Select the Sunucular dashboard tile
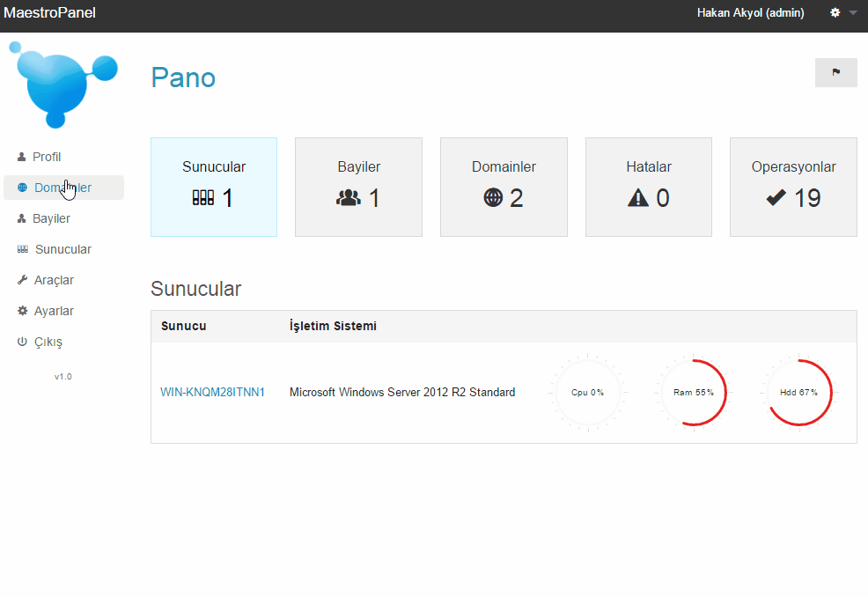The width and height of the screenshot is (868, 597). point(214,188)
